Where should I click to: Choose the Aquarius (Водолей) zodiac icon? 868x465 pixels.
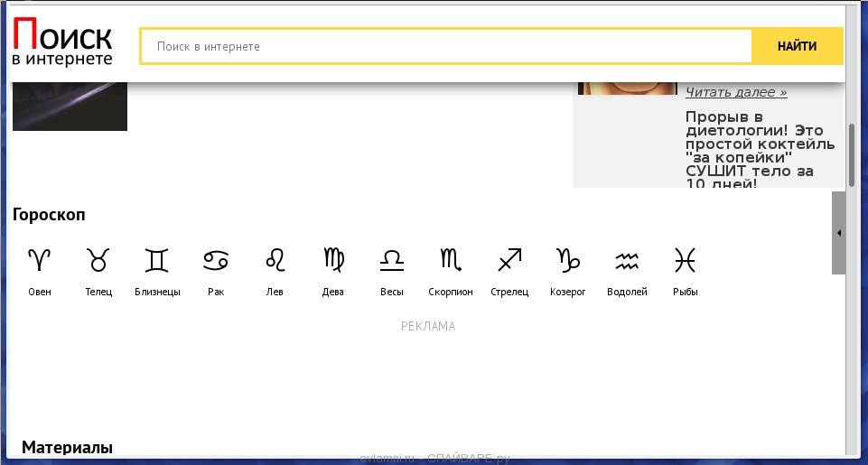pyautogui.click(x=627, y=261)
